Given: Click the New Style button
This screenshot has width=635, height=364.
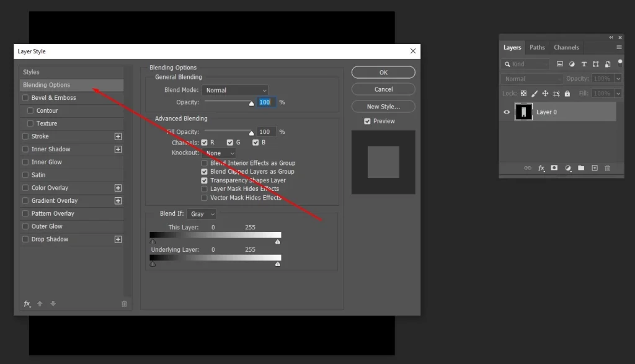Looking at the screenshot, I should pyautogui.click(x=383, y=106).
